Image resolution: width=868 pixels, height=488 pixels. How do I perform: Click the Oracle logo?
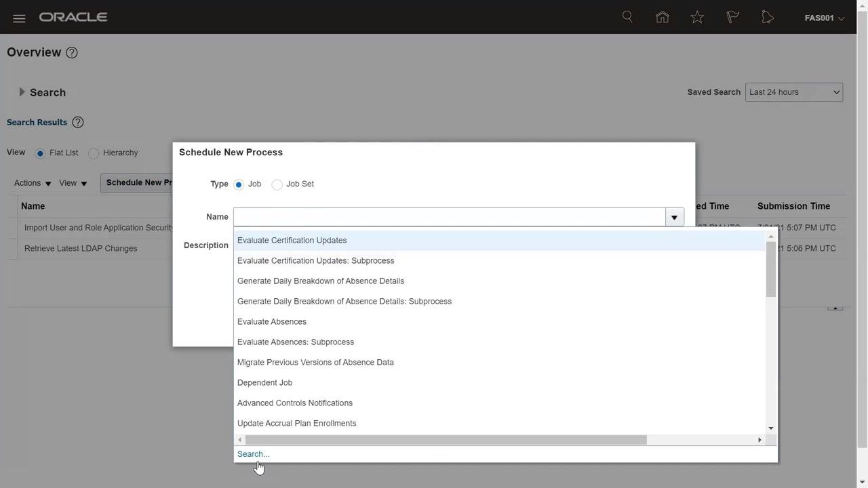point(73,18)
